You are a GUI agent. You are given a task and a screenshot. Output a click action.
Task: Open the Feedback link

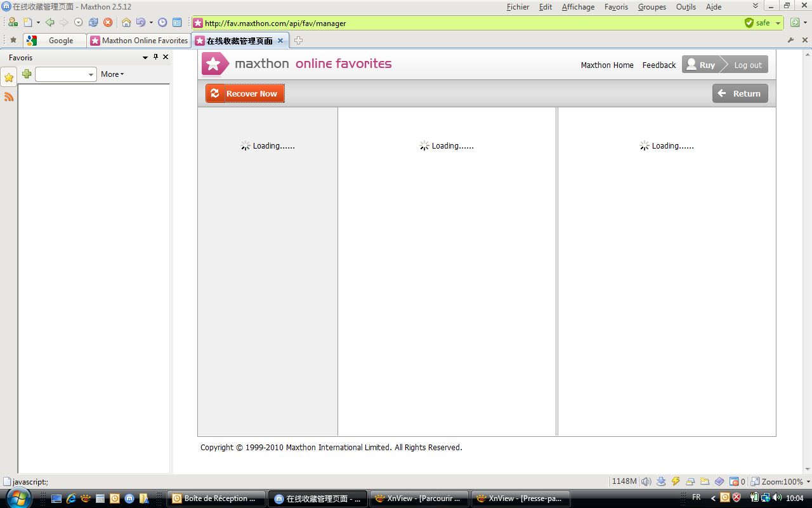[x=659, y=65]
